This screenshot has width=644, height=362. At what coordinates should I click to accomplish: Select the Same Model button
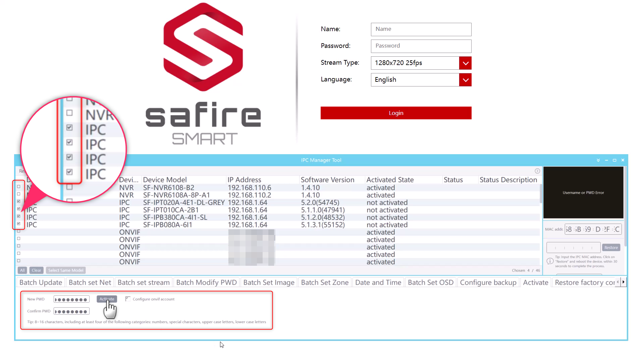[65, 270]
